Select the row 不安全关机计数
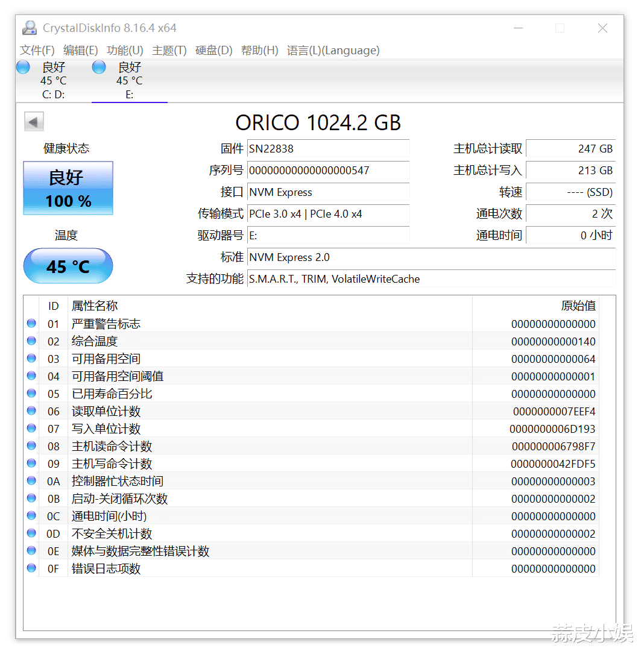644x657 pixels. (312, 533)
